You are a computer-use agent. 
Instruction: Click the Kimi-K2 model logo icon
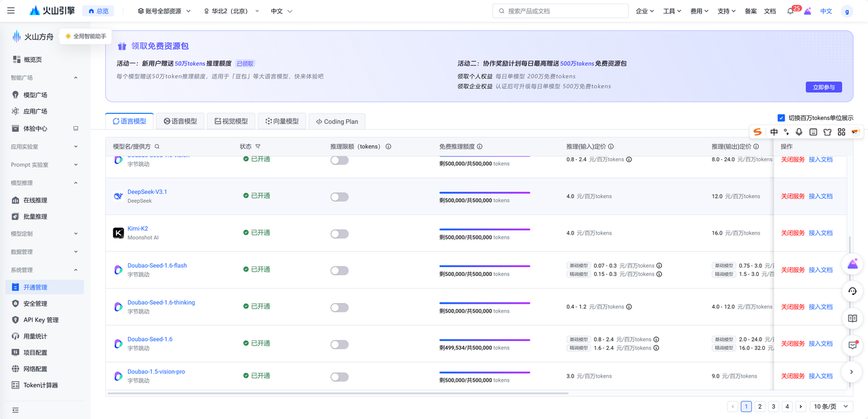click(118, 233)
